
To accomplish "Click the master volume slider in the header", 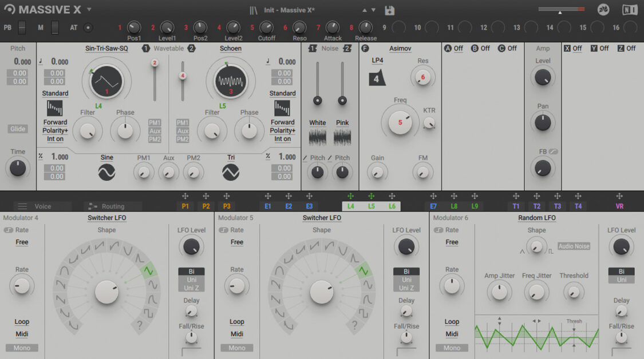I will (x=560, y=9).
